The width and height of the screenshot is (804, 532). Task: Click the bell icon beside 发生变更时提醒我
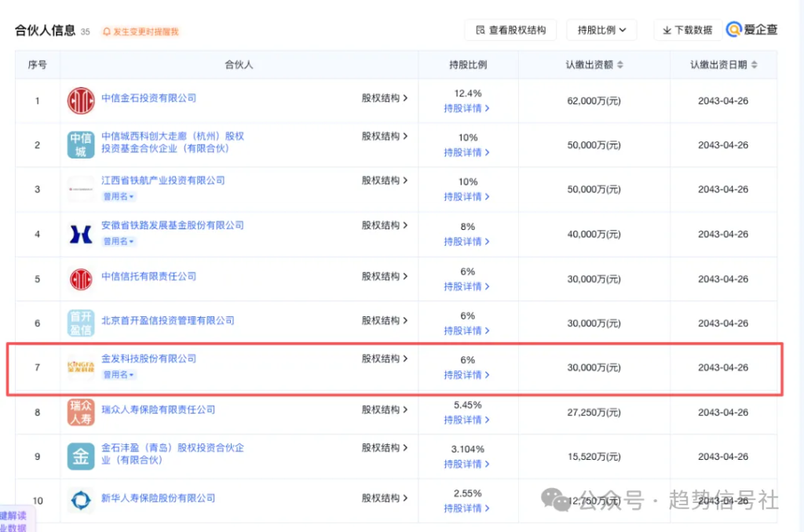click(107, 31)
